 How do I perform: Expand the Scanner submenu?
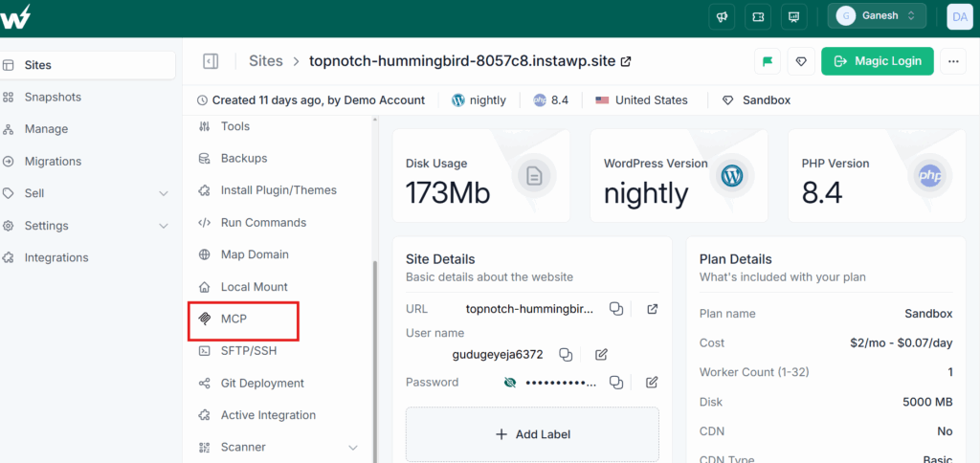352,448
